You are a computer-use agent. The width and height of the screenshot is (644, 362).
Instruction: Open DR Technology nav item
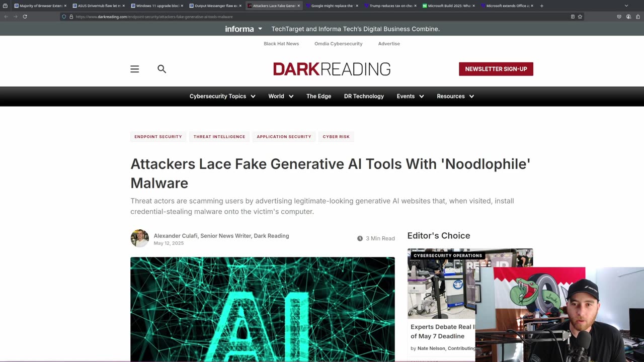[364, 97]
